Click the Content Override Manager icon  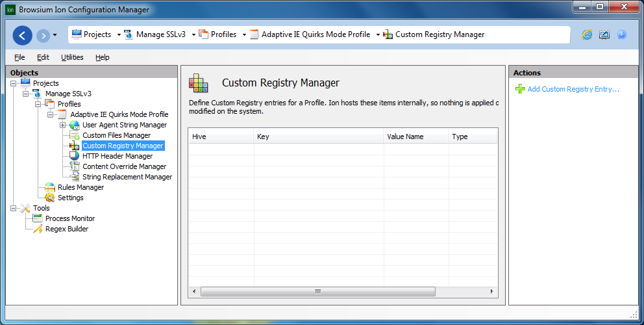[x=75, y=166]
